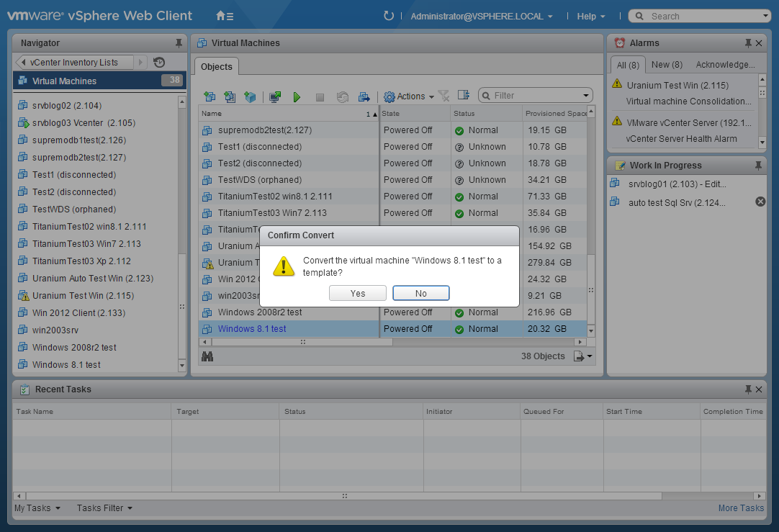Viewport: 779px width, 532px height.
Task: Select Uranium Auto Test Win (2.123) in the Navigator
Action: [x=93, y=278]
